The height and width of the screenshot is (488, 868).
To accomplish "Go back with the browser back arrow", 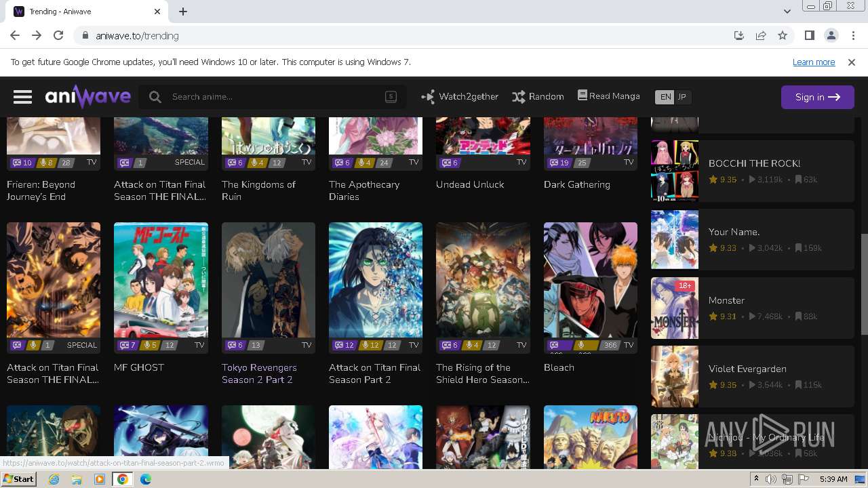I will 15,36.
